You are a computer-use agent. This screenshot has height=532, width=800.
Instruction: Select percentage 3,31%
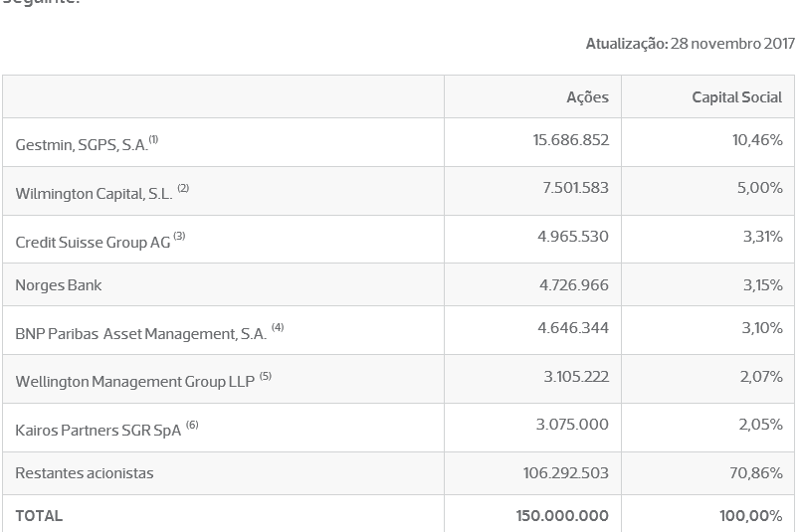coord(763,237)
